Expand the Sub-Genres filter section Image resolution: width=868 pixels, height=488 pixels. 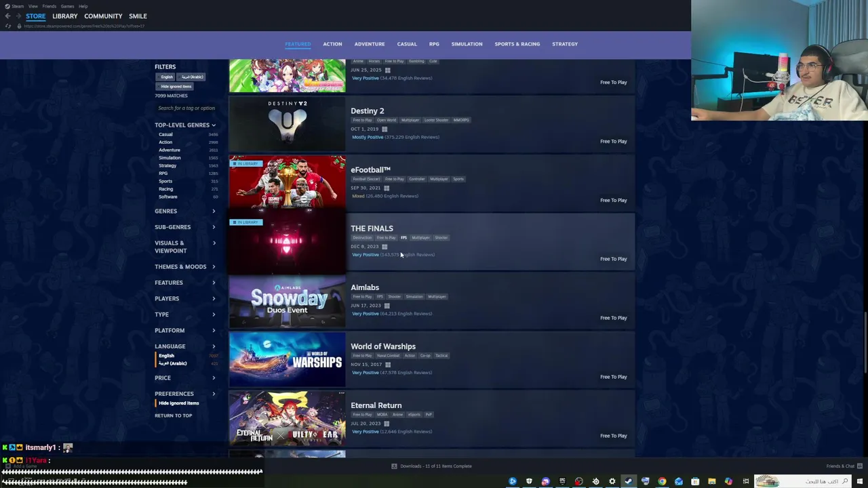[x=185, y=227]
